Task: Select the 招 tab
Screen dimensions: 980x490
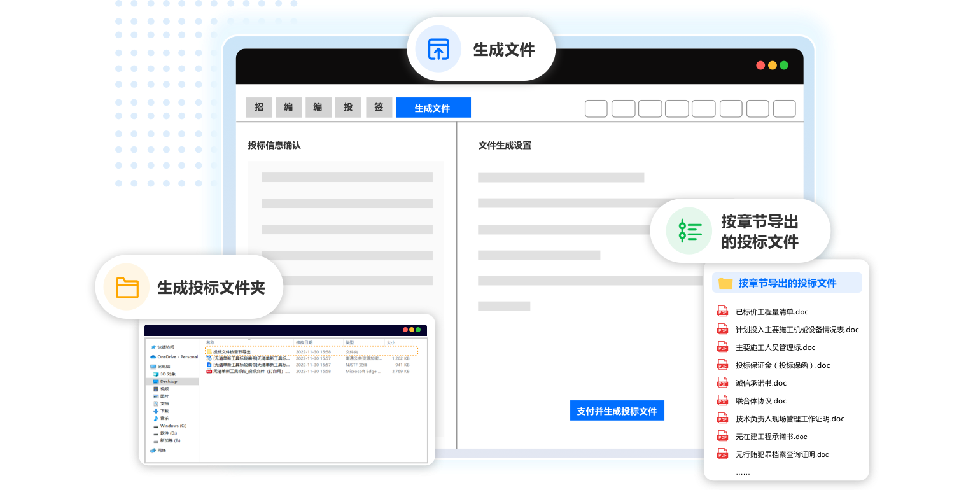Action: click(x=259, y=108)
